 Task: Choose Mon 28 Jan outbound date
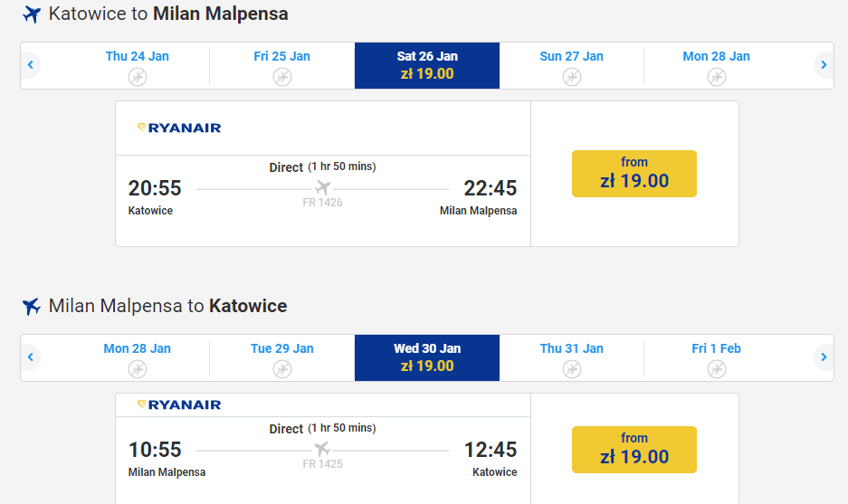coord(717,56)
